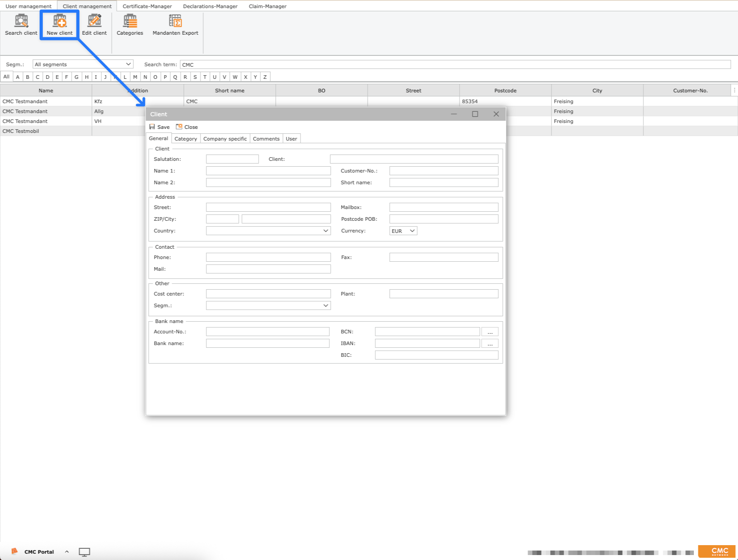The image size is (738, 560).
Task: Click into the Name 1 input field
Action: 268,171
